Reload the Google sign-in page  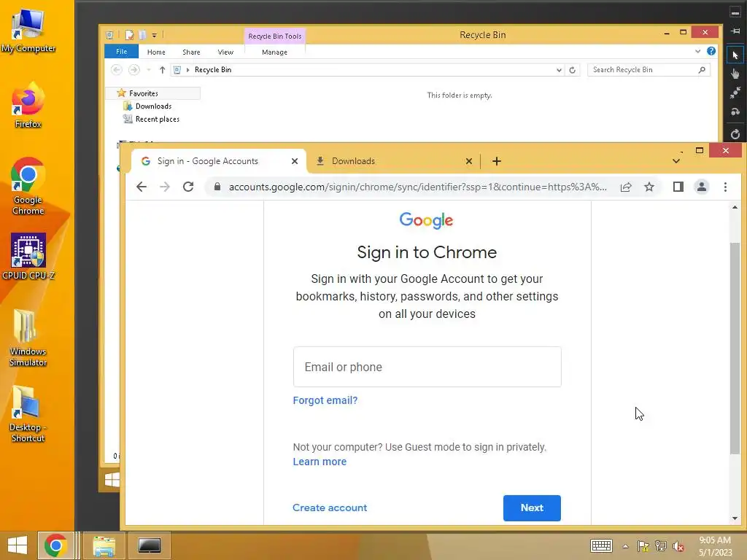188,187
